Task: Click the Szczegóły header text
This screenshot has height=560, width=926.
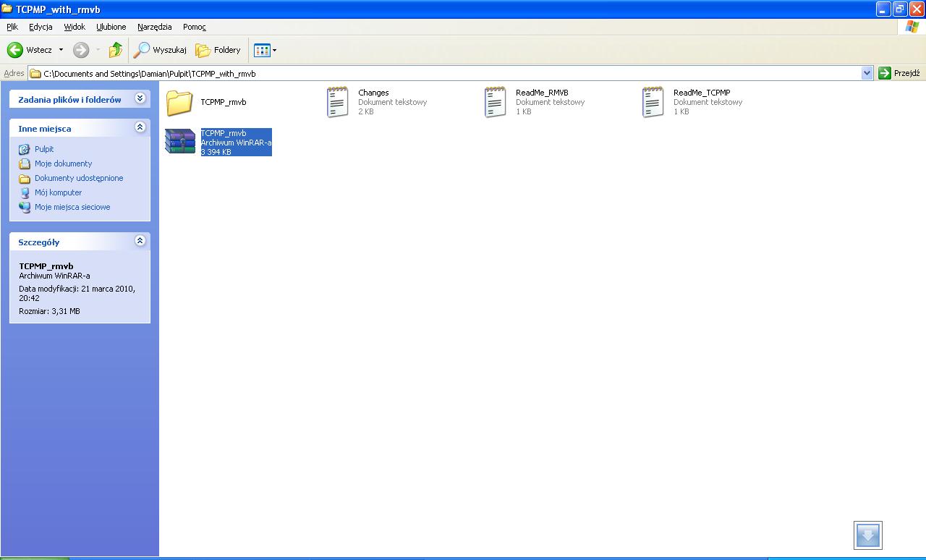Action: 39,242
